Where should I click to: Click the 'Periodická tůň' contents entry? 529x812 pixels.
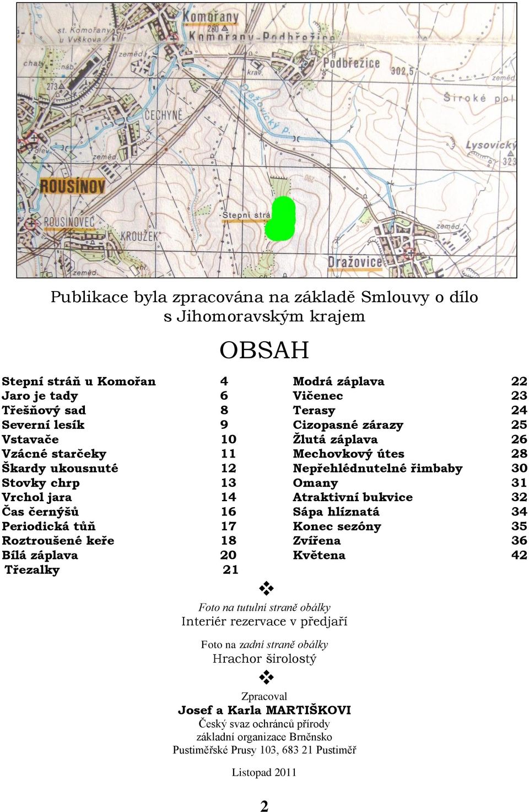(x=48, y=526)
